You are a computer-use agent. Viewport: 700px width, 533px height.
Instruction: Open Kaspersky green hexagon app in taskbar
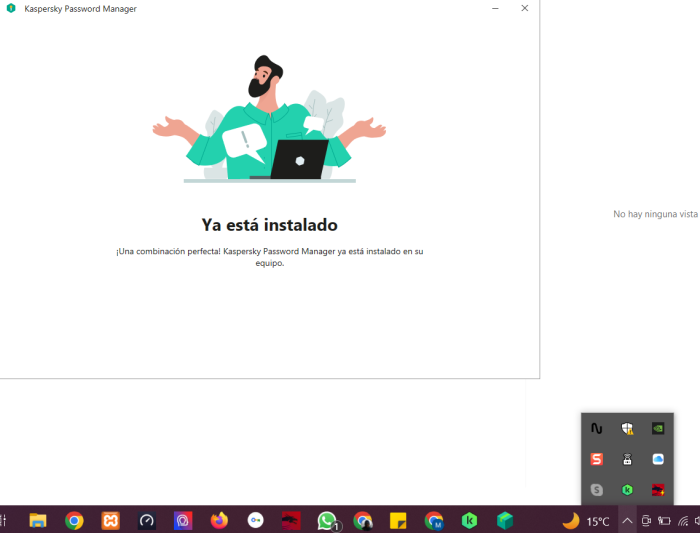pos(469,521)
